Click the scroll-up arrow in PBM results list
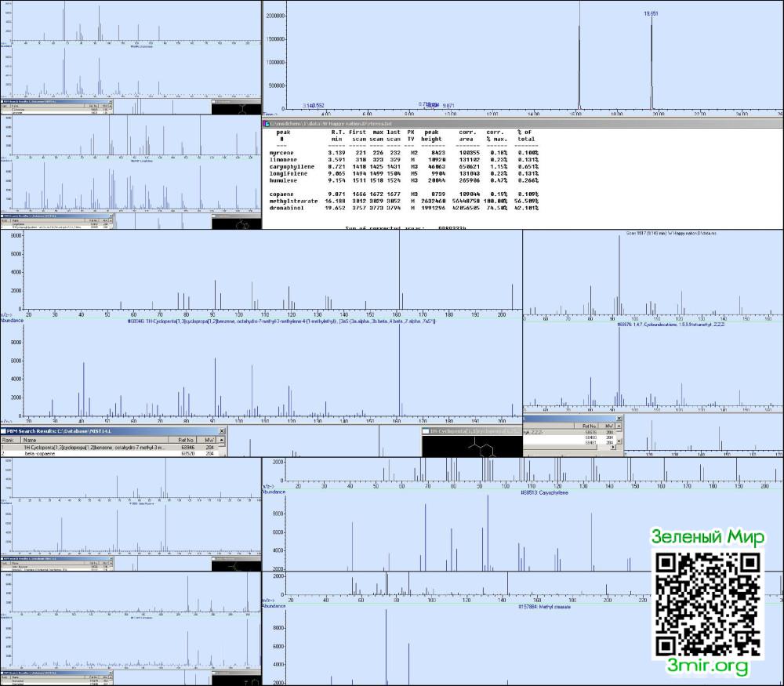 pyautogui.click(x=222, y=440)
